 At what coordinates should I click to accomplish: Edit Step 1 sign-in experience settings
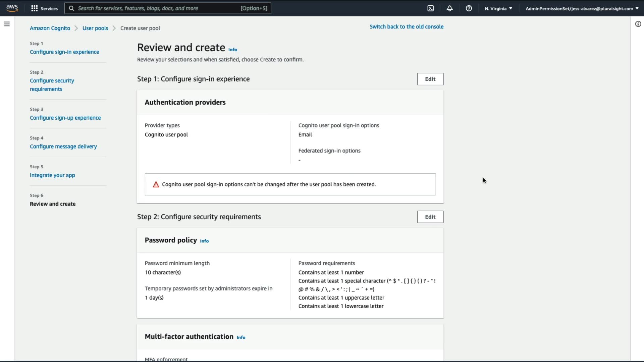point(430,79)
